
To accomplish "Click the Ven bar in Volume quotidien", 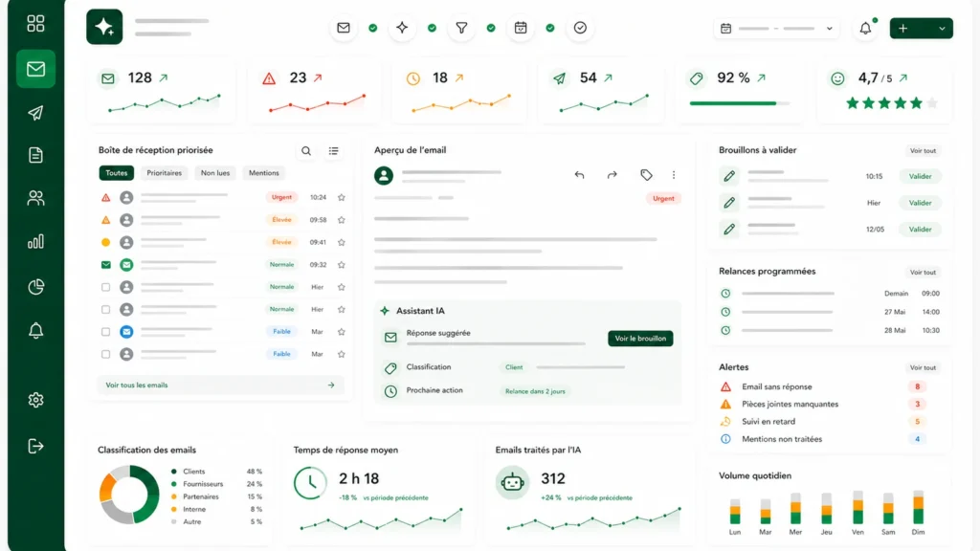I will 858,507.
